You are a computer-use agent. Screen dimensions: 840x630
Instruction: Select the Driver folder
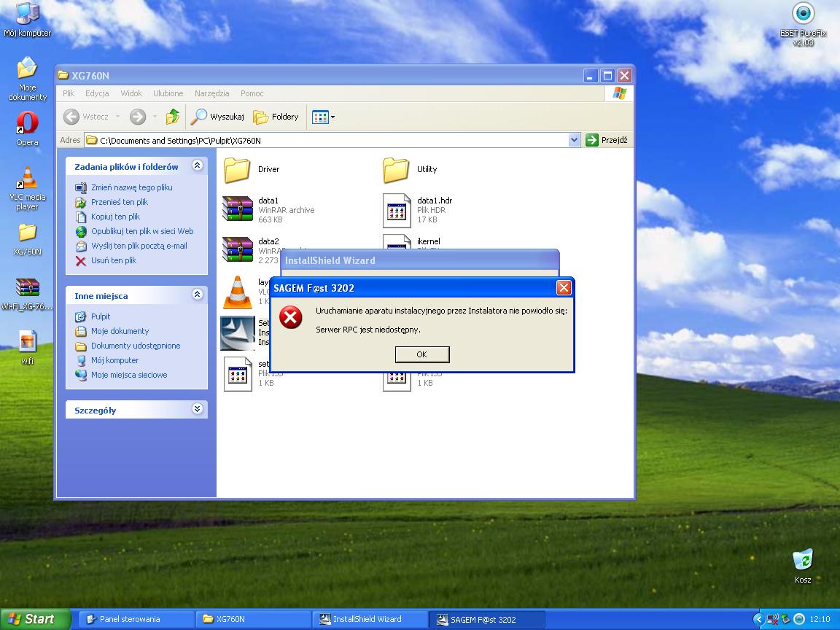point(252,170)
